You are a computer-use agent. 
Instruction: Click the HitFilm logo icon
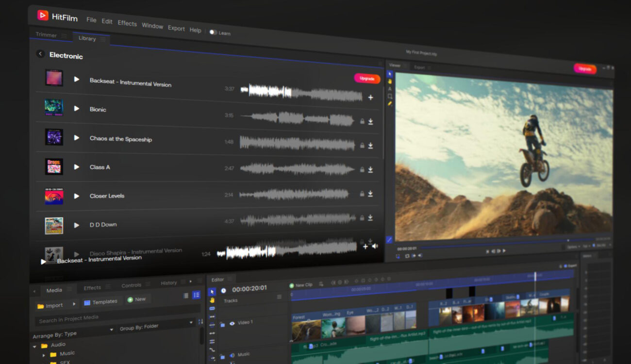[43, 16]
